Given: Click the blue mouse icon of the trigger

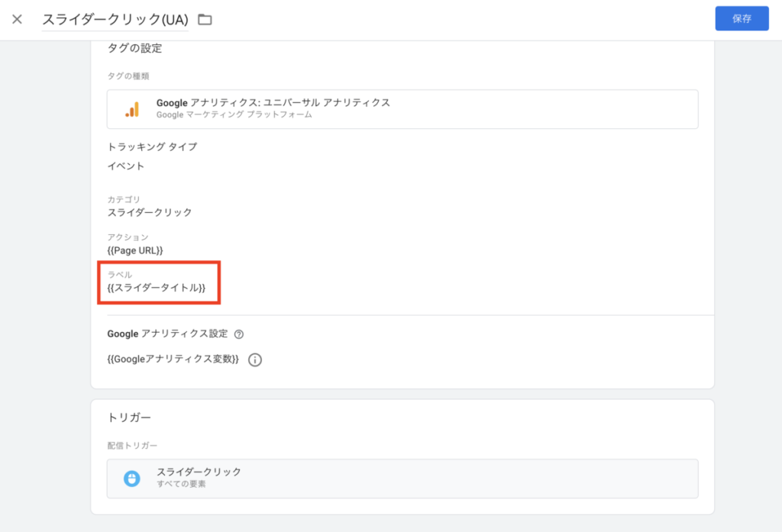Looking at the screenshot, I should click(132, 479).
